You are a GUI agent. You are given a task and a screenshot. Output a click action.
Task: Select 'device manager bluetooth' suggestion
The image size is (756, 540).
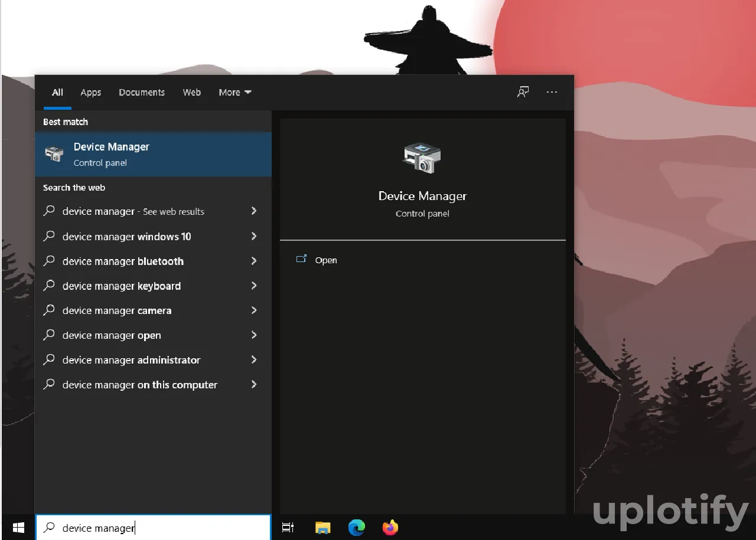pos(154,261)
